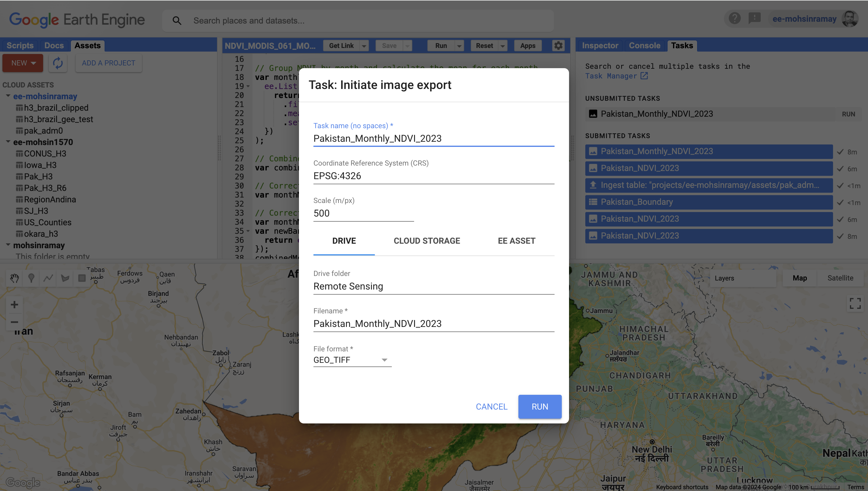Viewport: 868px width, 491px height.
Task: Open the Run dropdown arrow
Action: [459, 46]
